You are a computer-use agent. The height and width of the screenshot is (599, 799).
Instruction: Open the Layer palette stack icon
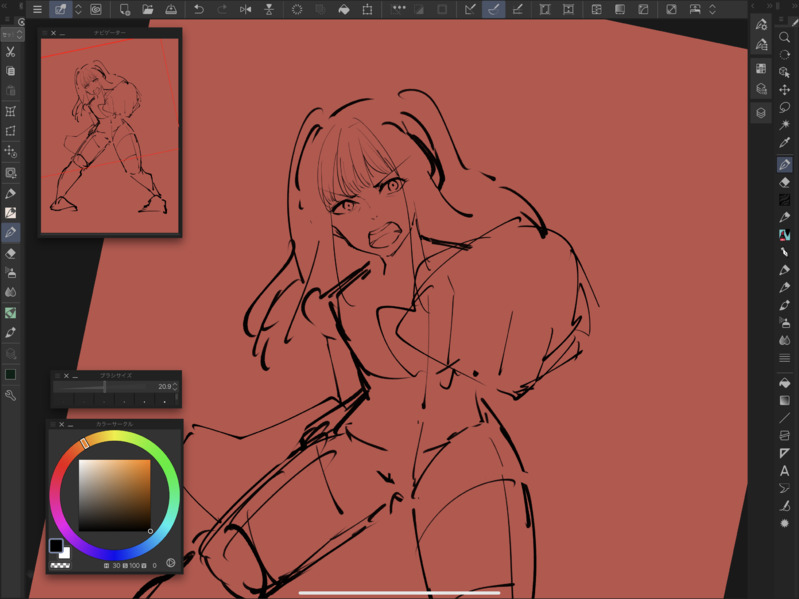point(761,113)
